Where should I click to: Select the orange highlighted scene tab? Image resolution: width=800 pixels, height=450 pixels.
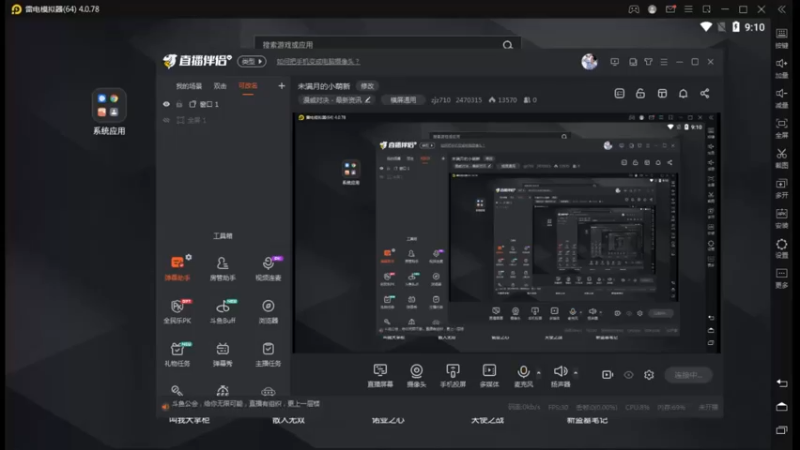(x=248, y=86)
